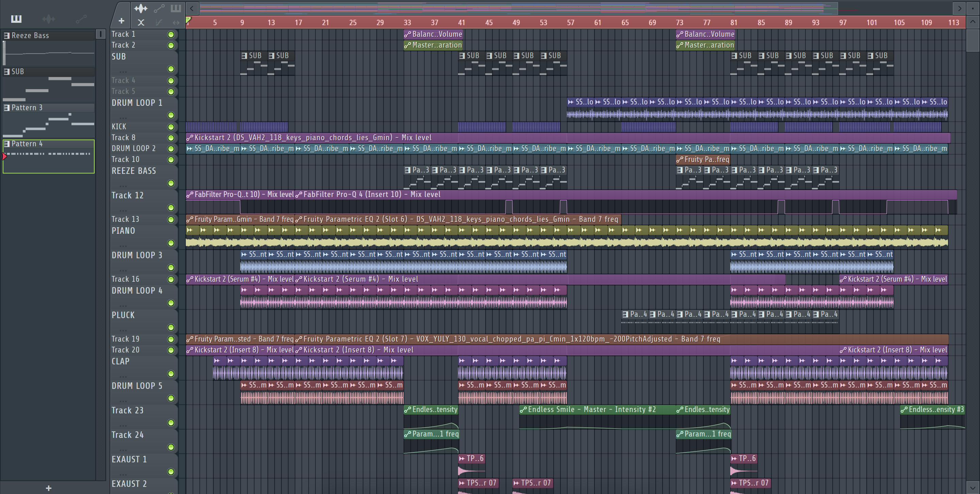Select the DRUM LOOP 3 track header
The width and height of the screenshot is (980, 494).
pos(144,261)
